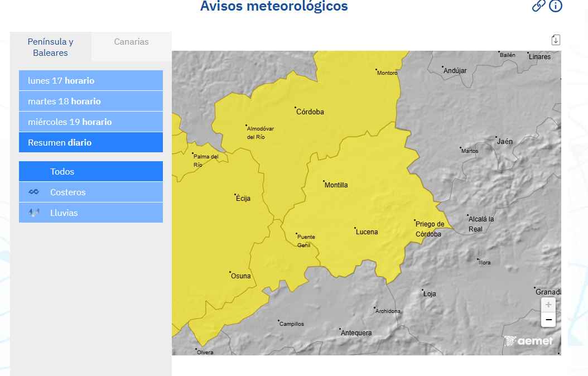Select the Costeros wave icon
Image resolution: width=588 pixels, height=376 pixels.
click(33, 191)
